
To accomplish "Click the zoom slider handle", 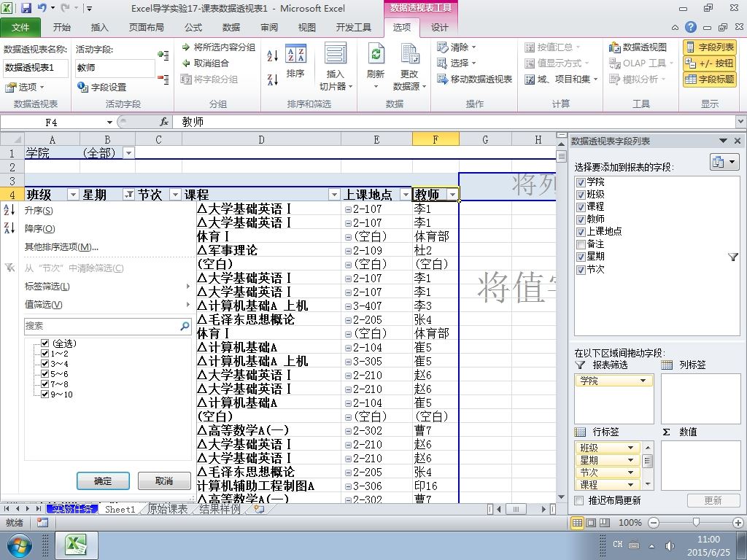I will pos(696,522).
